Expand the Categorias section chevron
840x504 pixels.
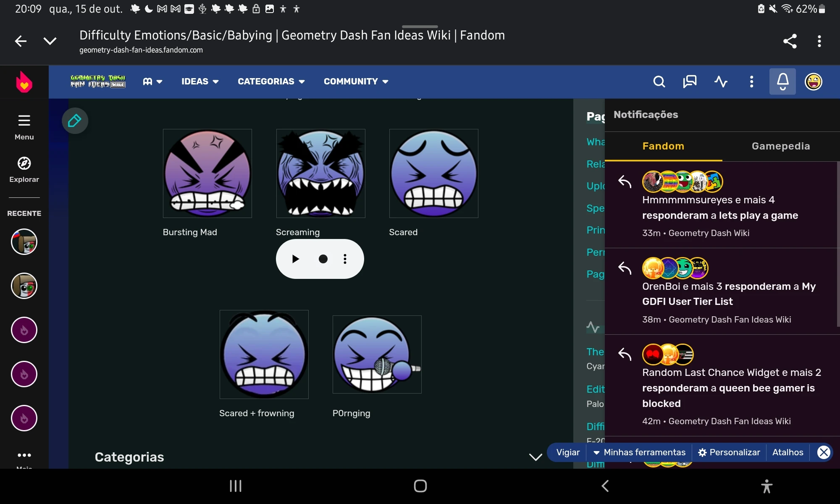pos(535,457)
